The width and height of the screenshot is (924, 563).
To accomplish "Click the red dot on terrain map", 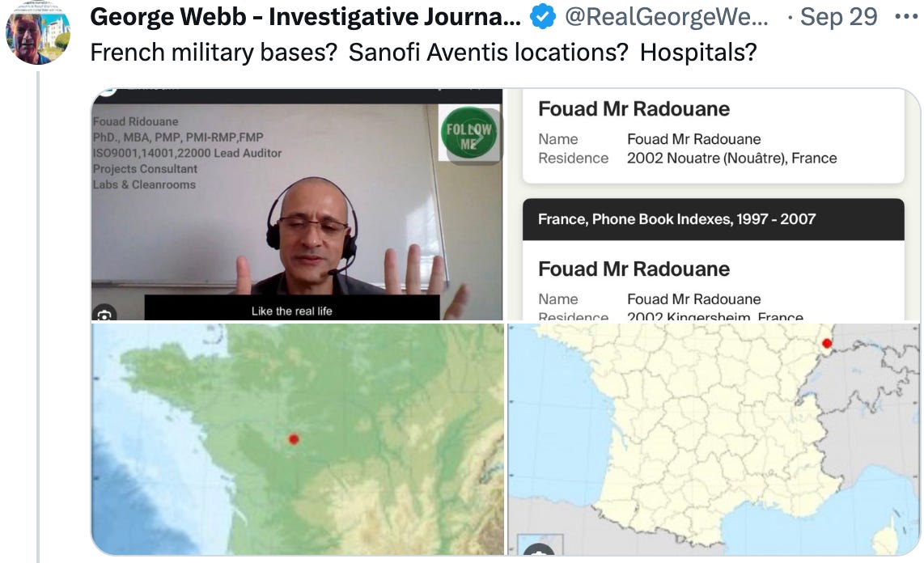I will tap(294, 438).
